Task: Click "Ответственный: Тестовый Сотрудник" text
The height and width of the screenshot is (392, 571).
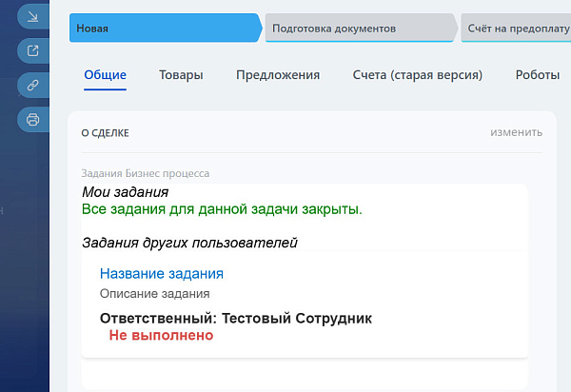Action: (235, 317)
